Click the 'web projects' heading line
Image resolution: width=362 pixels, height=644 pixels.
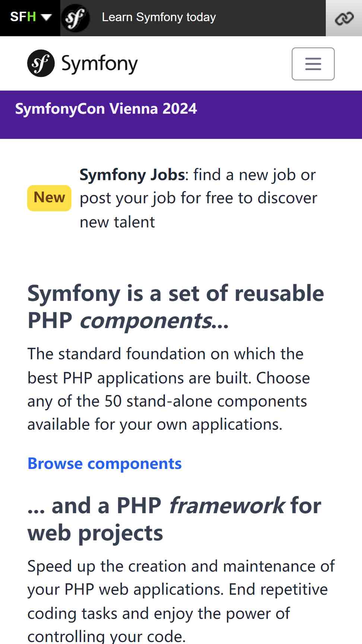pos(95,533)
